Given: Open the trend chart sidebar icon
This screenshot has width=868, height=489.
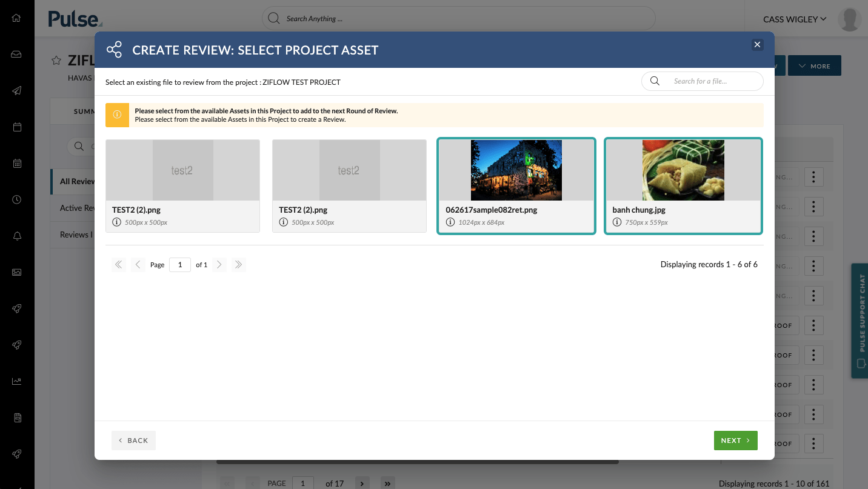Looking at the screenshot, I should click(17, 381).
